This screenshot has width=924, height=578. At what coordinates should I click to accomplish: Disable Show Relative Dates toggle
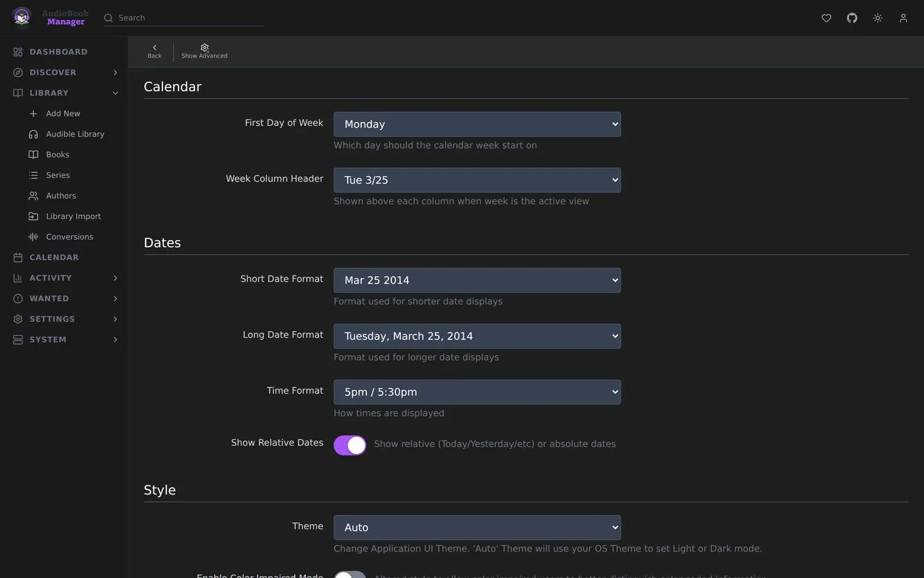[350, 445]
